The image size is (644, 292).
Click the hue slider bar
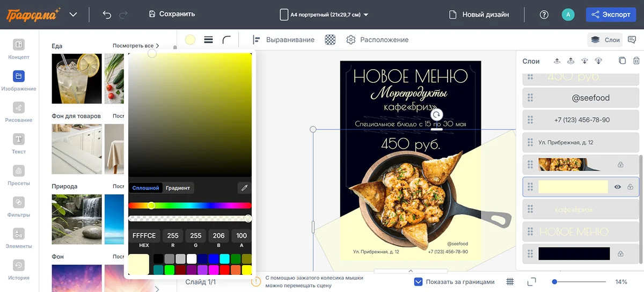(x=190, y=206)
